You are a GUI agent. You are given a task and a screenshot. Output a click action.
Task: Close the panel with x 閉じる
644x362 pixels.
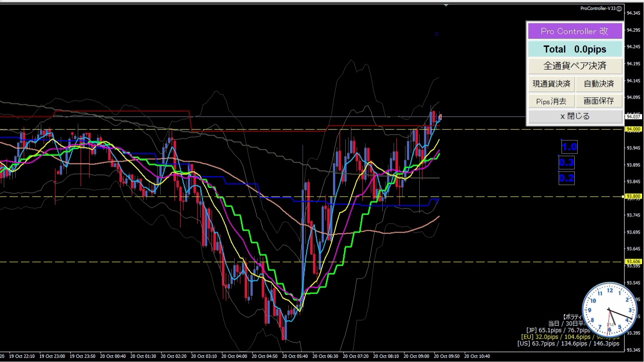[575, 116]
